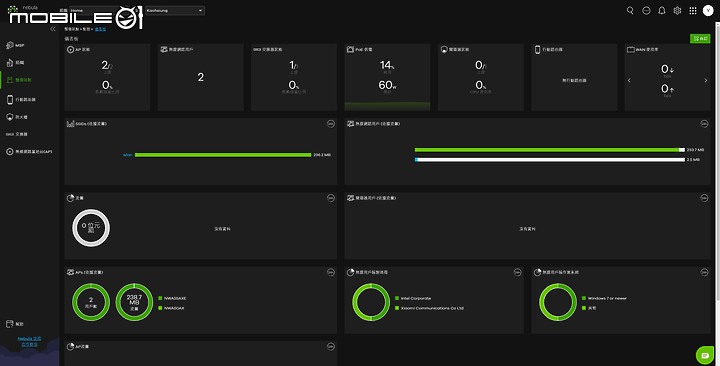Open wireless client manufacturer panel options icon

[x=517, y=272]
